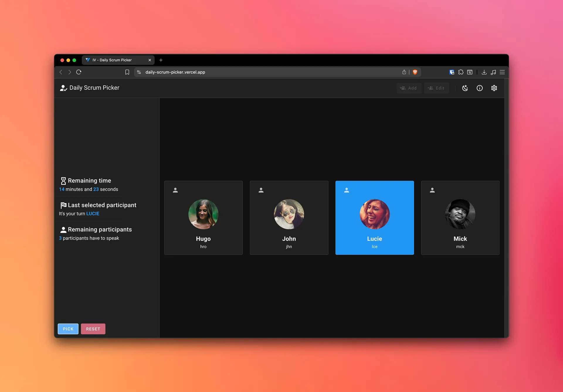This screenshot has height=392, width=563.
Task: Click the tab favicon V logo
Action: (x=88, y=60)
